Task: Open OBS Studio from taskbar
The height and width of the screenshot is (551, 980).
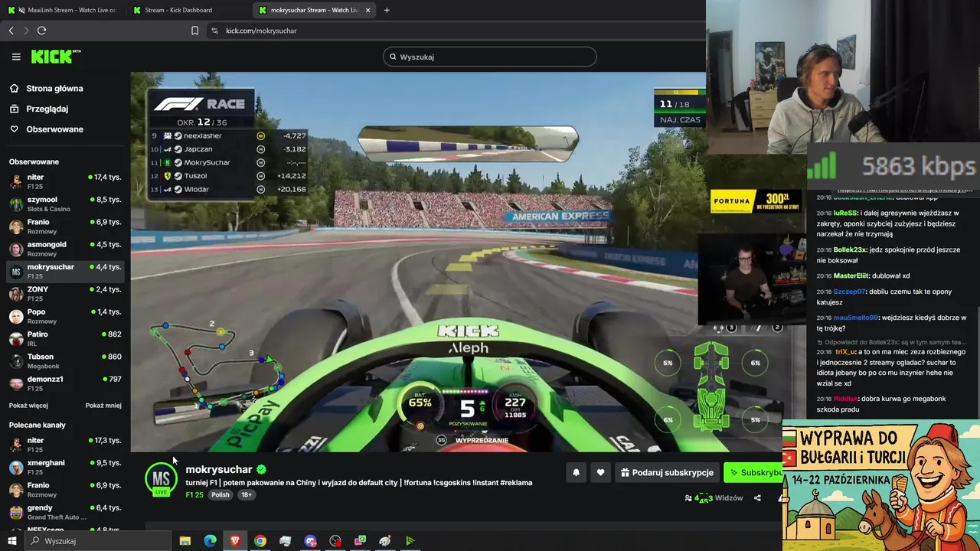Action: tap(335, 541)
